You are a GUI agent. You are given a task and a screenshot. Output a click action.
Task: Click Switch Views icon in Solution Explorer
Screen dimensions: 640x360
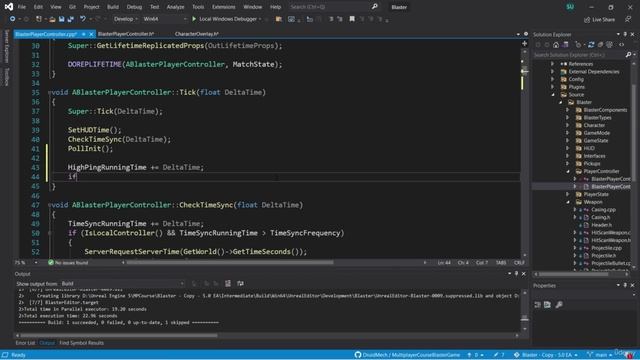tap(565, 45)
